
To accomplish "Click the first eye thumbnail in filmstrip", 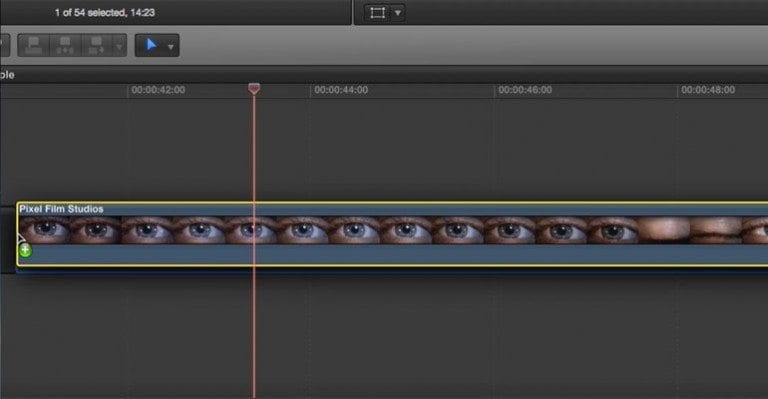I will point(45,230).
